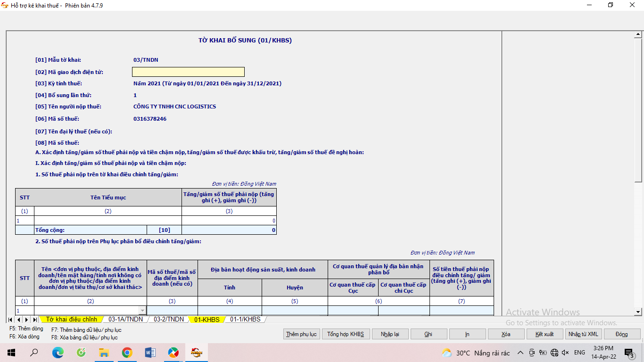The height and width of the screenshot is (362, 644).
Task: Click the previous sheet arrow
Action: tap(18, 320)
